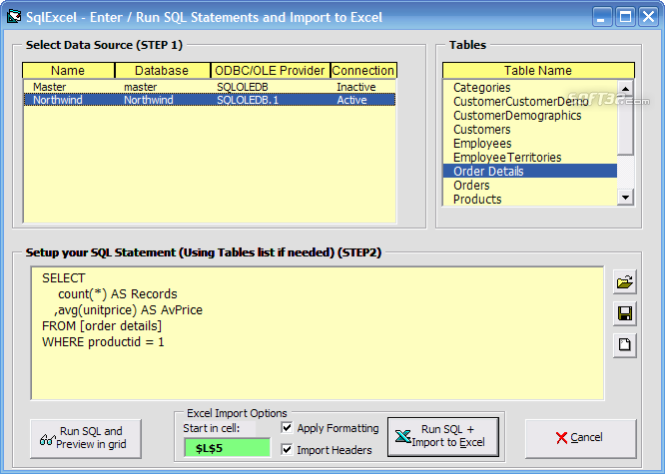Click the SQLOLEDB.1 provider cell
Image resolution: width=665 pixels, height=474 pixels.
point(248,100)
